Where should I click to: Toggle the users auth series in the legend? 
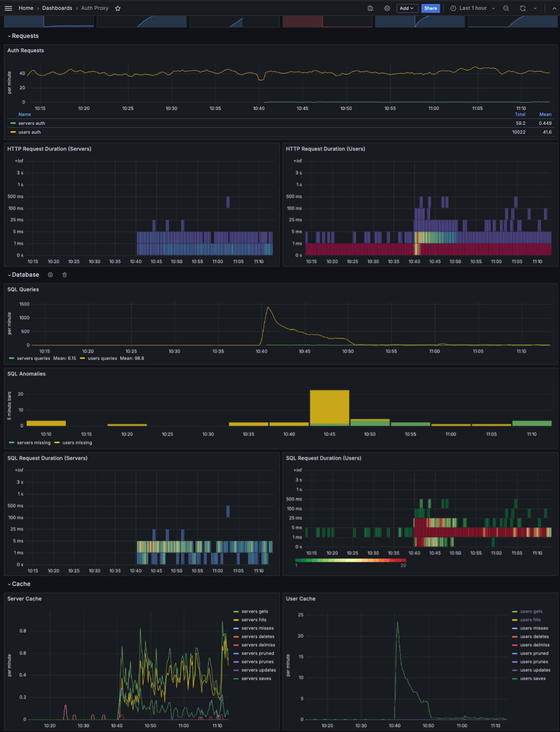(30, 132)
